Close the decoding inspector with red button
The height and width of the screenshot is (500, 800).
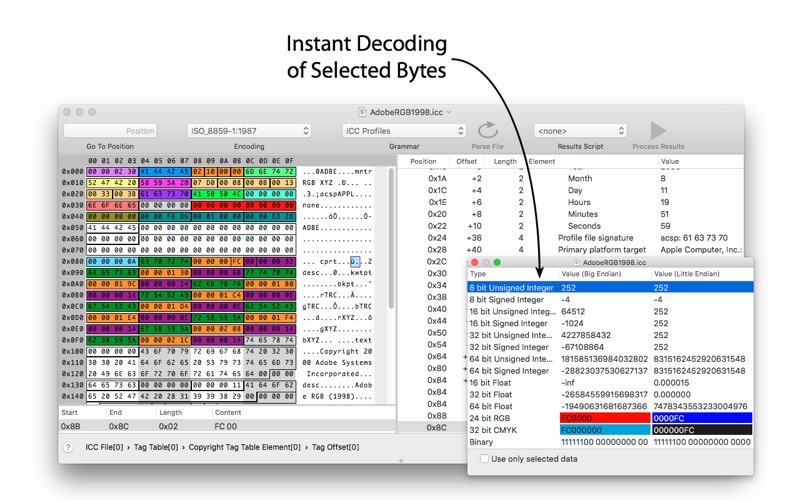pos(474,262)
